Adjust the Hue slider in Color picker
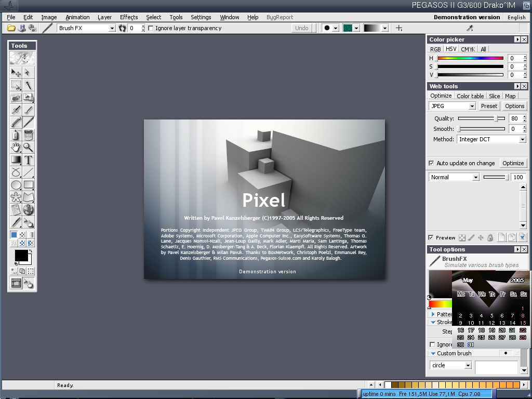Viewport: 532px width, 399px height. (470, 58)
